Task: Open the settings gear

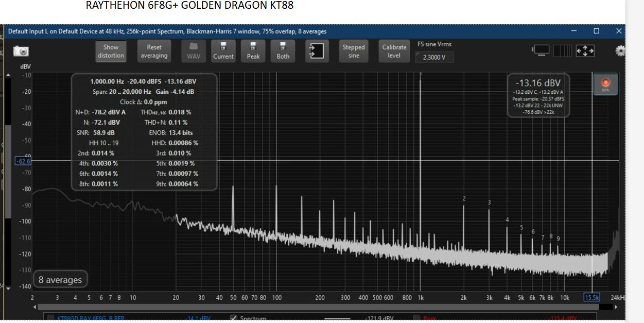Action: tap(620, 50)
